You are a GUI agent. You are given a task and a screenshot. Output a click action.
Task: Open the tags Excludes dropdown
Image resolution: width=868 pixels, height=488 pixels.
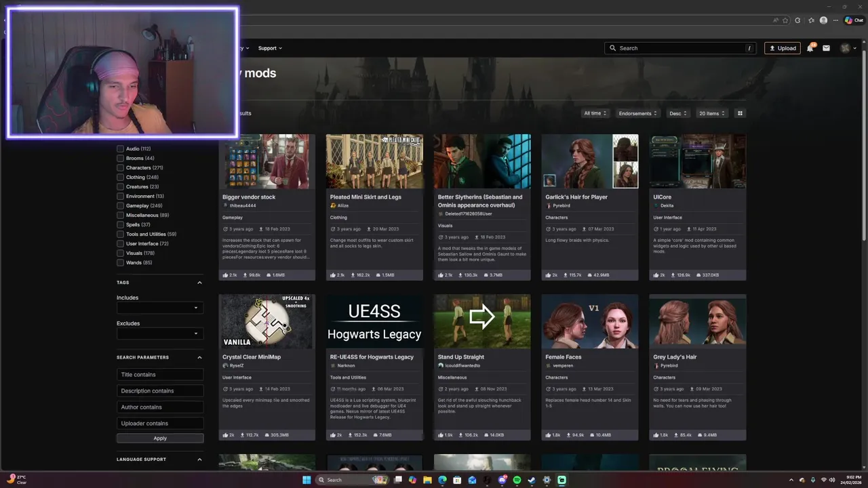pos(160,333)
